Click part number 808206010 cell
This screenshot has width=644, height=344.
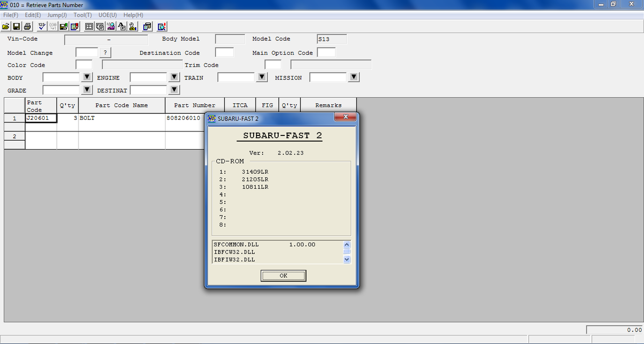click(x=185, y=118)
